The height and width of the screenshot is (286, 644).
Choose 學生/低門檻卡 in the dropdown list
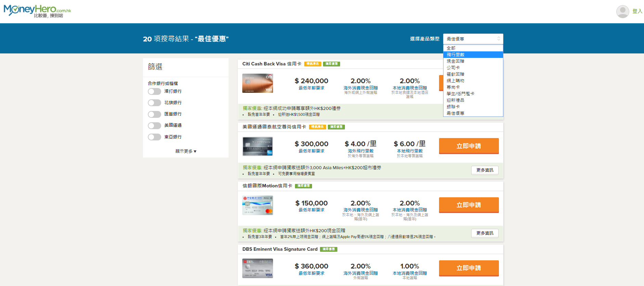(x=473, y=94)
